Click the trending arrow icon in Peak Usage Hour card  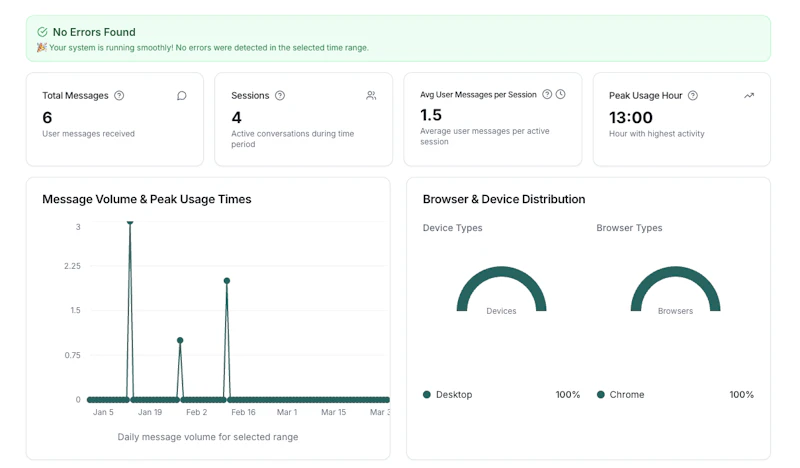pyautogui.click(x=749, y=95)
